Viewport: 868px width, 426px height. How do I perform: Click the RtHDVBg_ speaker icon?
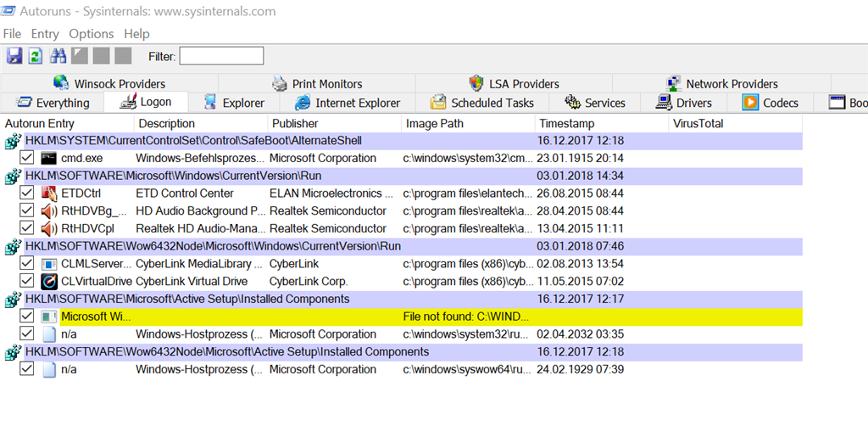point(49,211)
